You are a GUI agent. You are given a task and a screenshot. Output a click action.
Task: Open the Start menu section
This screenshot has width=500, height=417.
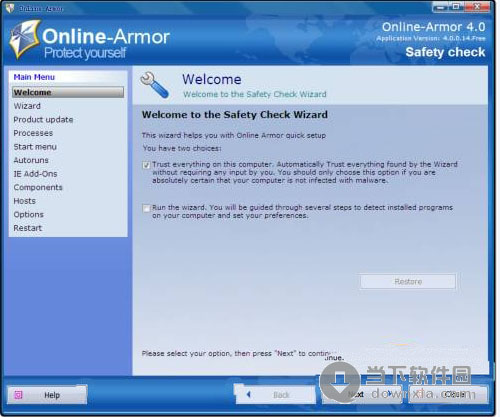(35, 147)
